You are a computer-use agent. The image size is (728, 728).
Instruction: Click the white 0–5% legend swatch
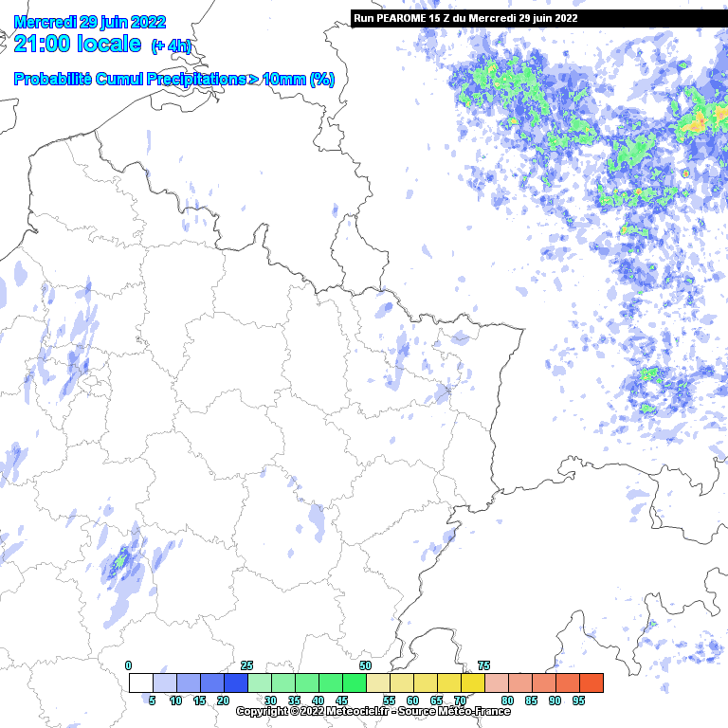click(x=141, y=682)
